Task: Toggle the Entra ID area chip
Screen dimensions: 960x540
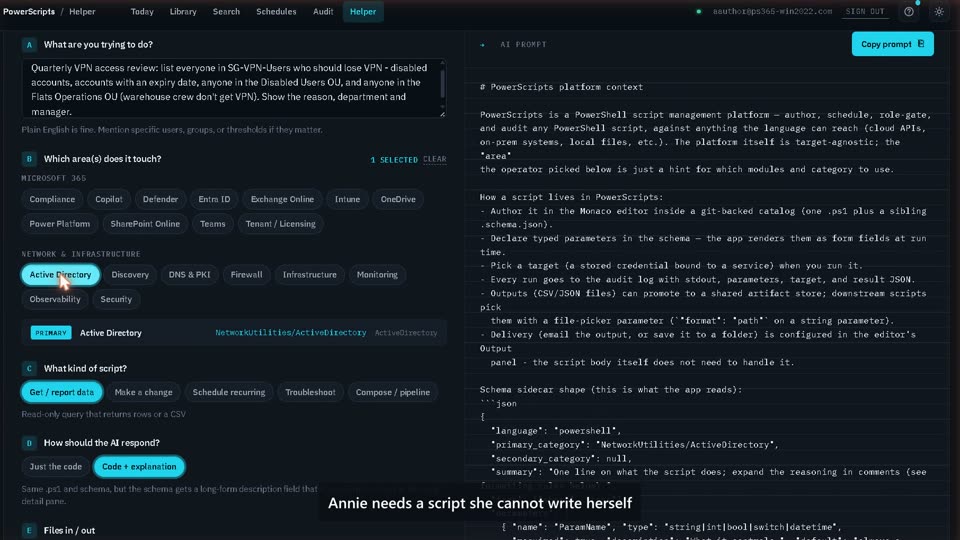Action: point(214,199)
